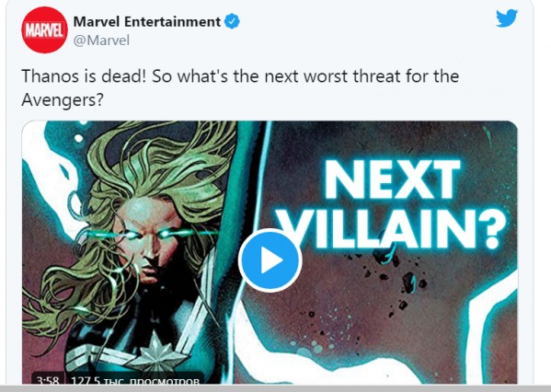Click Captain Marvel's star chest emblem
Viewport: 551px width, 392px height.
pos(156,353)
